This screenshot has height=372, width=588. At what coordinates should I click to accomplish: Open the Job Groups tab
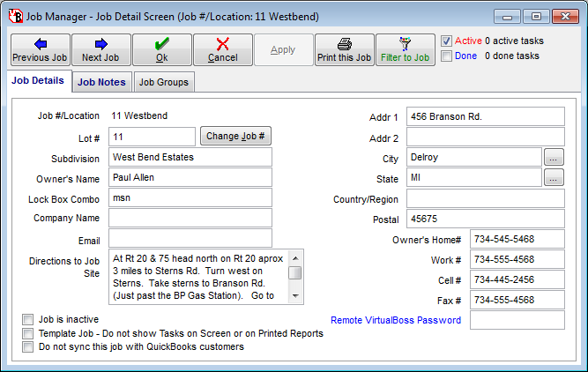point(163,82)
